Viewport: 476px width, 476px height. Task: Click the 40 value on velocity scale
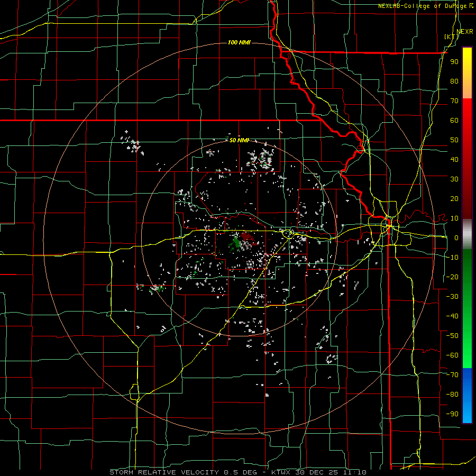(x=454, y=159)
